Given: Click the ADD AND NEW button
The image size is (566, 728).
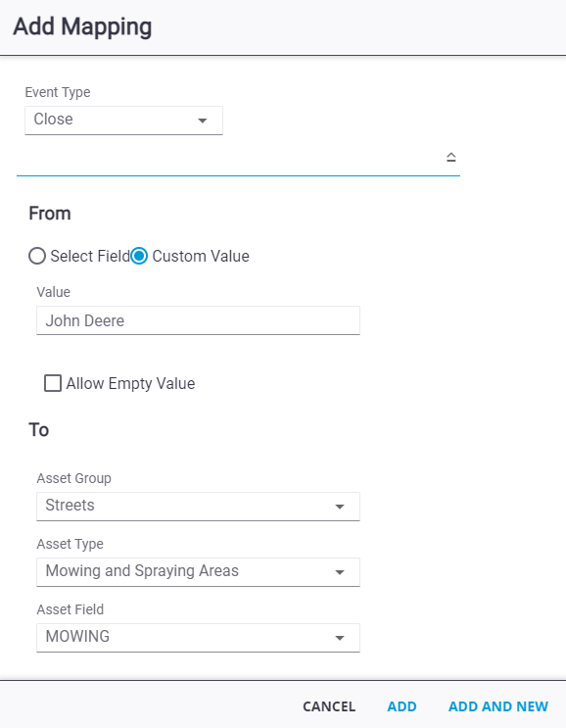Looking at the screenshot, I should [498, 706].
